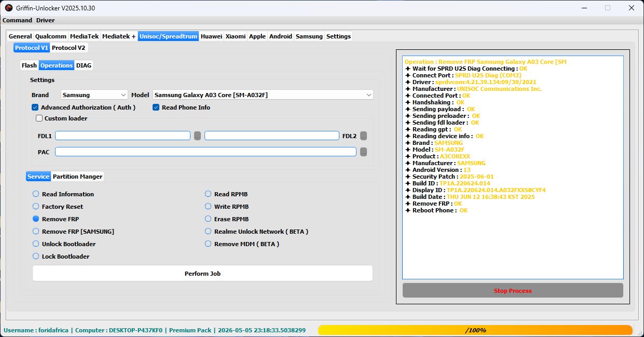Click the Griffin-Unlocker app icon in title bar
Image resolution: width=644 pixels, height=337 pixels.
click(x=9, y=8)
